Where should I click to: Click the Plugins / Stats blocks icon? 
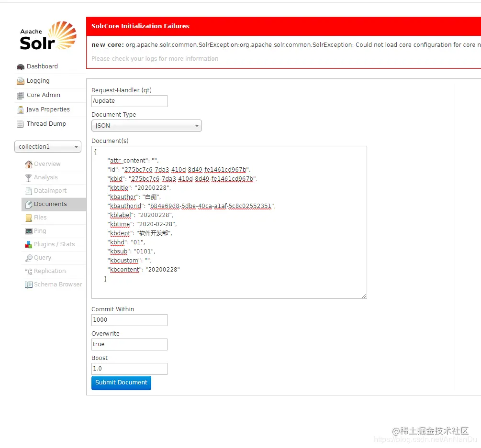[x=29, y=244]
